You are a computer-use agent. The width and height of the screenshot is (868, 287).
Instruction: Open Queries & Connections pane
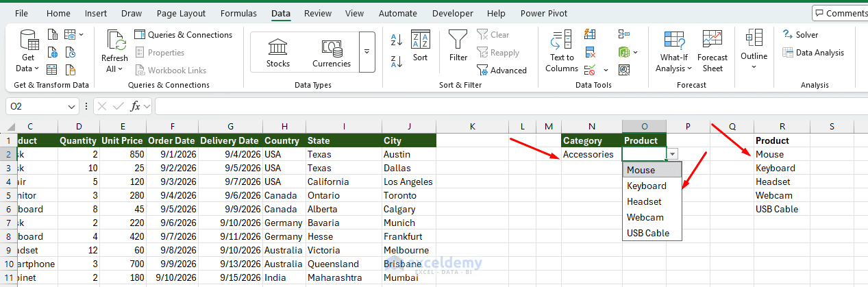[183, 35]
